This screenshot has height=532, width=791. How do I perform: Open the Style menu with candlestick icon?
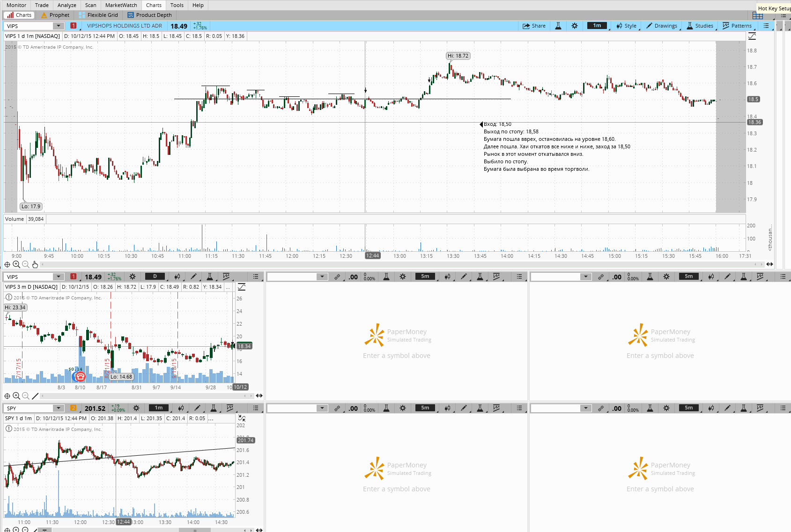[626, 26]
